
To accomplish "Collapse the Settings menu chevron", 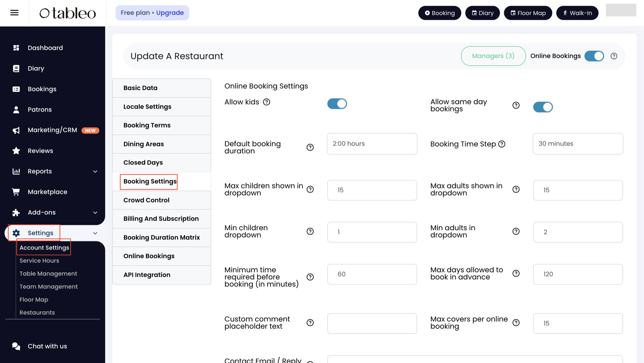I will tap(95, 233).
